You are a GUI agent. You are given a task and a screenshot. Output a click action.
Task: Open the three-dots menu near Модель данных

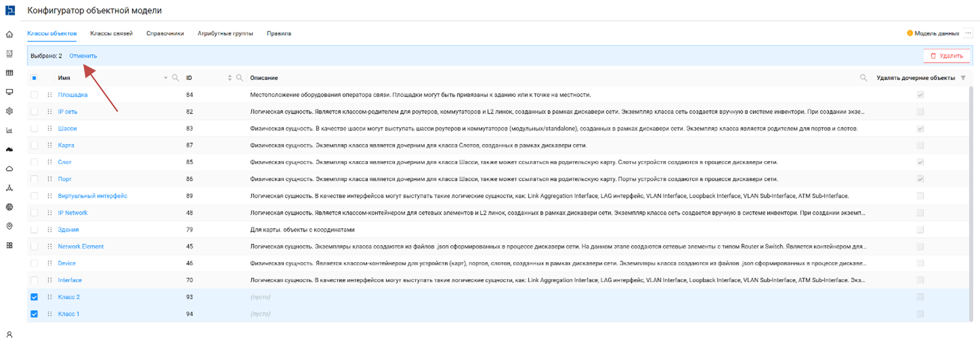click(968, 33)
